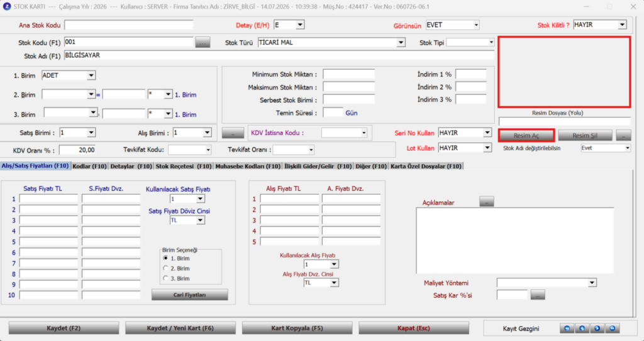The width and height of the screenshot is (644, 341).
Task: Select the 1. Birim radio option
Action: (x=165, y=258)
